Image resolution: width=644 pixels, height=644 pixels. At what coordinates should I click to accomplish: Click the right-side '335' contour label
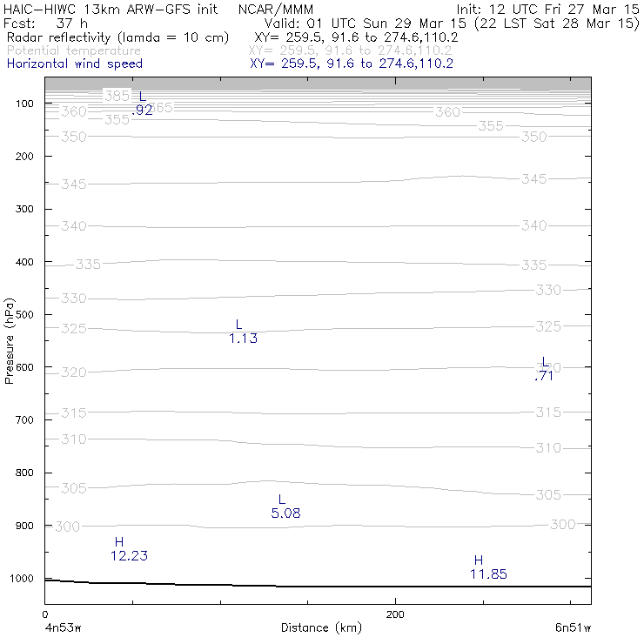click(x=534, y=265)
